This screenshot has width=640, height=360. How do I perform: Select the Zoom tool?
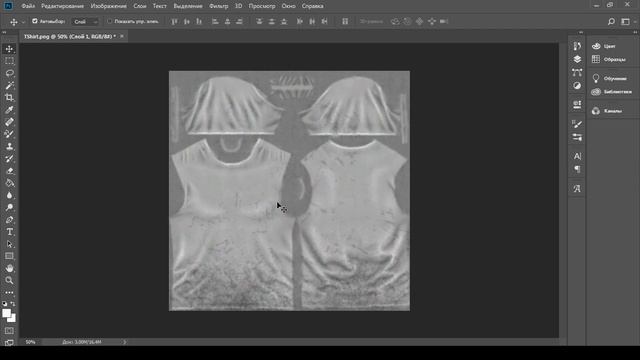click(x=9, y=281)
